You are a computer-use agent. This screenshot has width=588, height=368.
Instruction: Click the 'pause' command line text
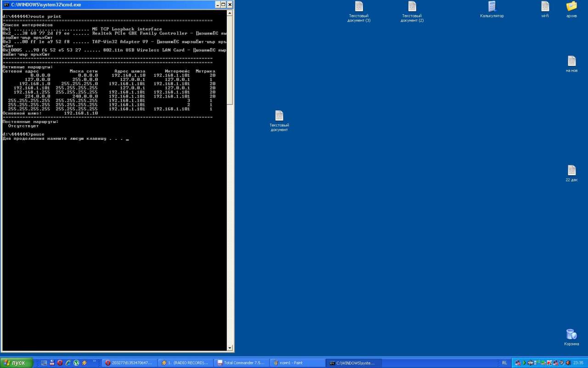38,134
